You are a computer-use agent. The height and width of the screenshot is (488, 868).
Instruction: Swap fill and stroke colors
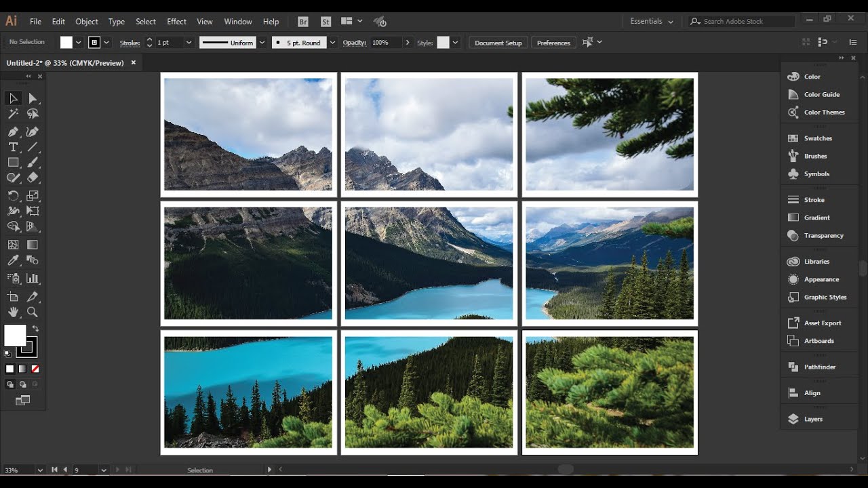click(36, 329)
